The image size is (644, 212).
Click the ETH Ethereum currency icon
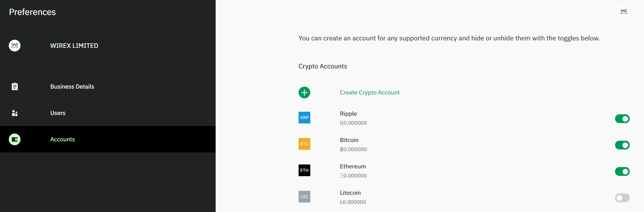[304, 170]
